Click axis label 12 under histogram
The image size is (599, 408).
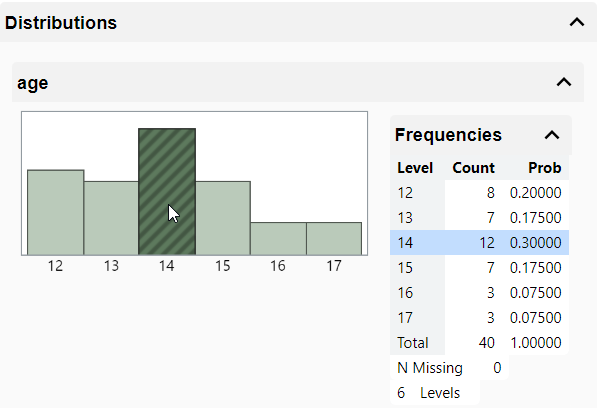(x=55, y=266)
